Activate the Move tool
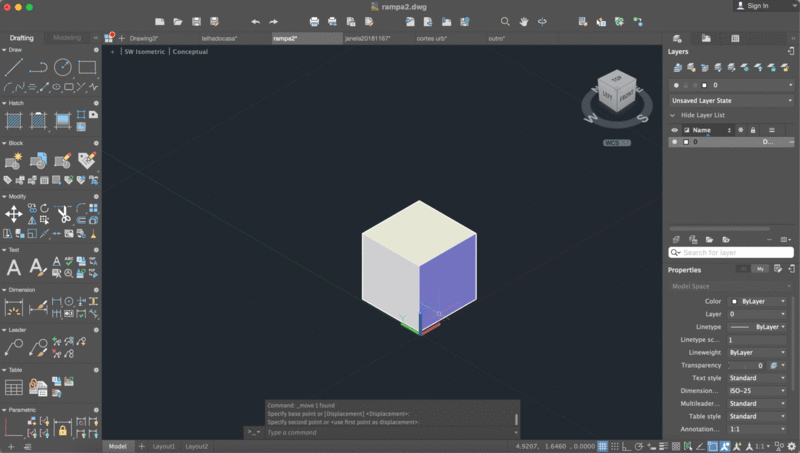Screen dimensions: 800x453 (14, 214)
